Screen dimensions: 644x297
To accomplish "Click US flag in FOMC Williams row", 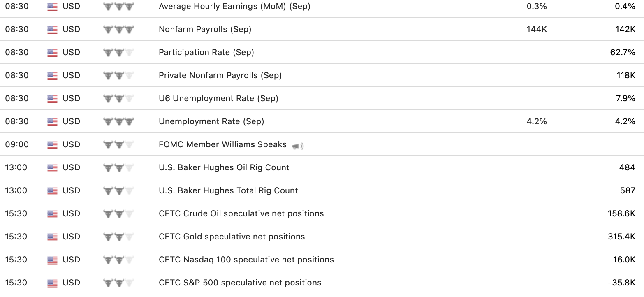I will (x=52, y=145).
